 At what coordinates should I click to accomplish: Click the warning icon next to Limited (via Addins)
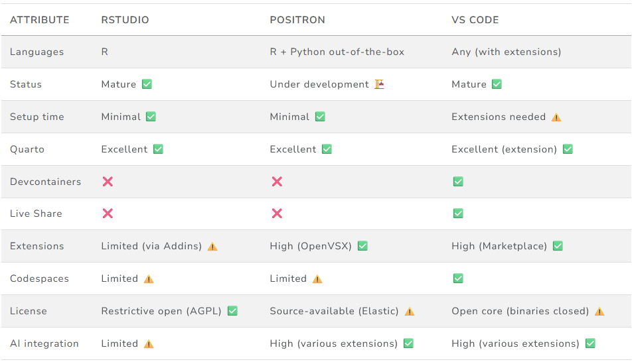[212, 247]
